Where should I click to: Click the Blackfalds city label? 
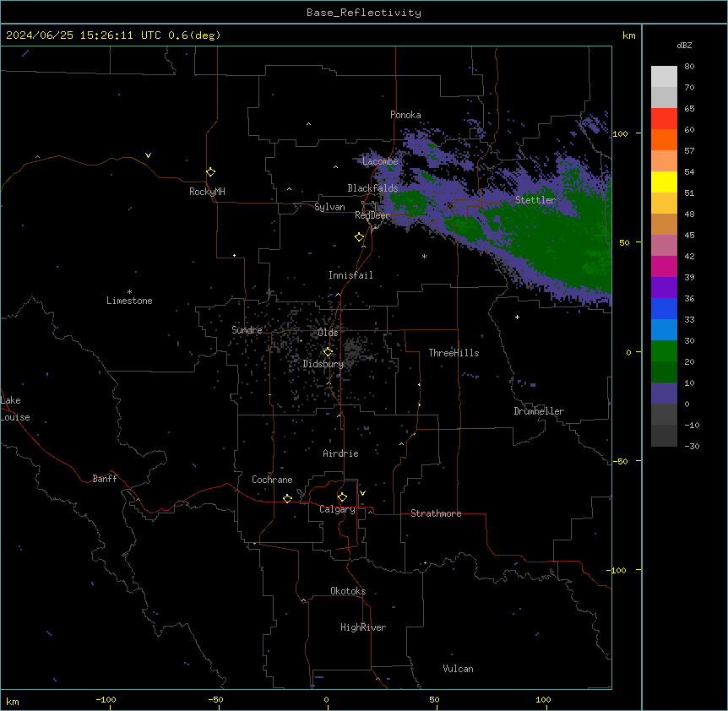pyautogui.click(x=372, y=188)
